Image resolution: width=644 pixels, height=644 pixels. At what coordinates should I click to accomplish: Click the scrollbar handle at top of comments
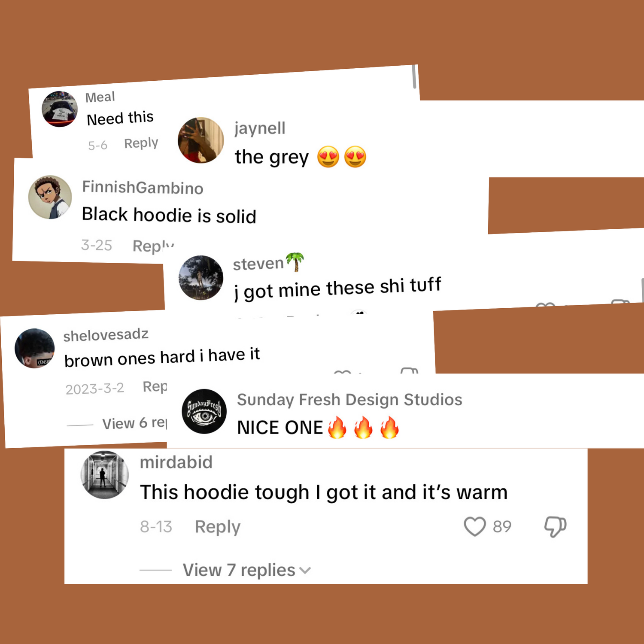pyautogui.click(x=414, y=76)
